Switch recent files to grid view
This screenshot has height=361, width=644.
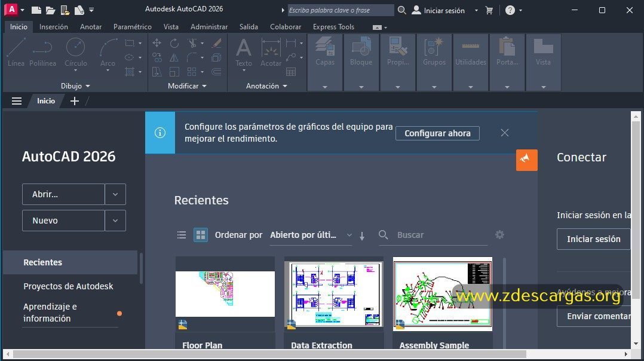[x=201, y=235]
